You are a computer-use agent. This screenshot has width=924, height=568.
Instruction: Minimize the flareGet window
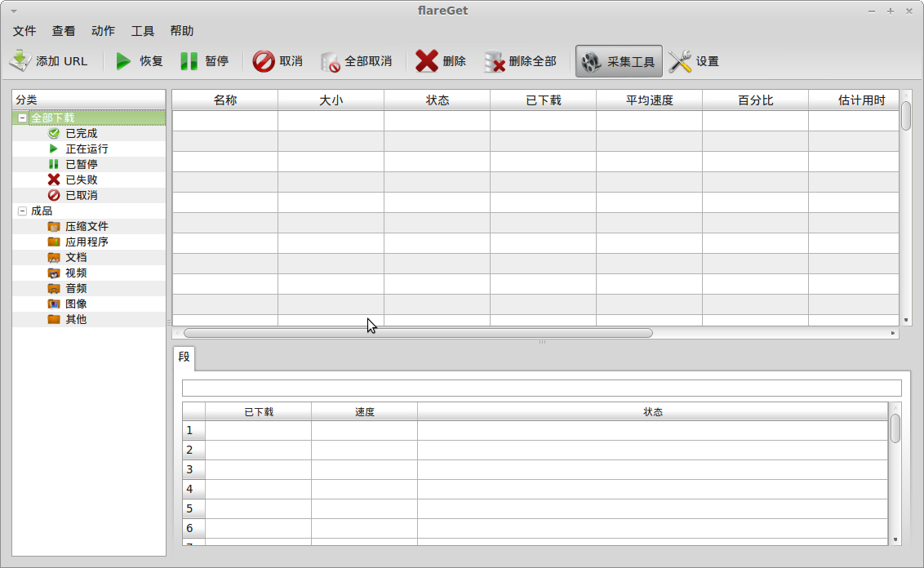click(x=872, y=11)
